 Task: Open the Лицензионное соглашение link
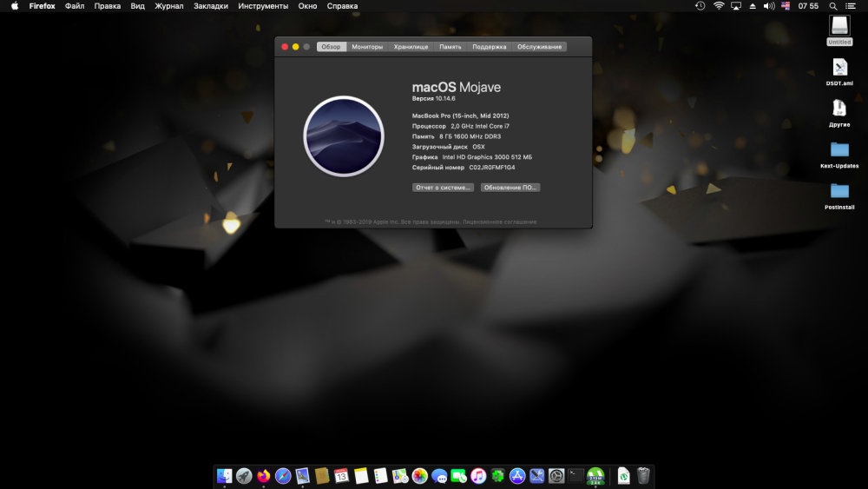499,221
